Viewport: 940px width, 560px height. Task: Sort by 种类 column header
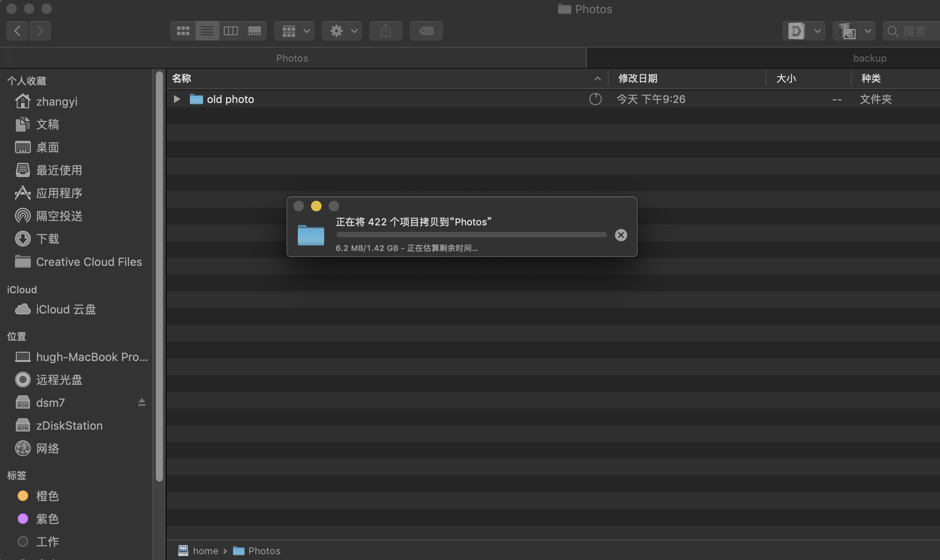point(896,78)
